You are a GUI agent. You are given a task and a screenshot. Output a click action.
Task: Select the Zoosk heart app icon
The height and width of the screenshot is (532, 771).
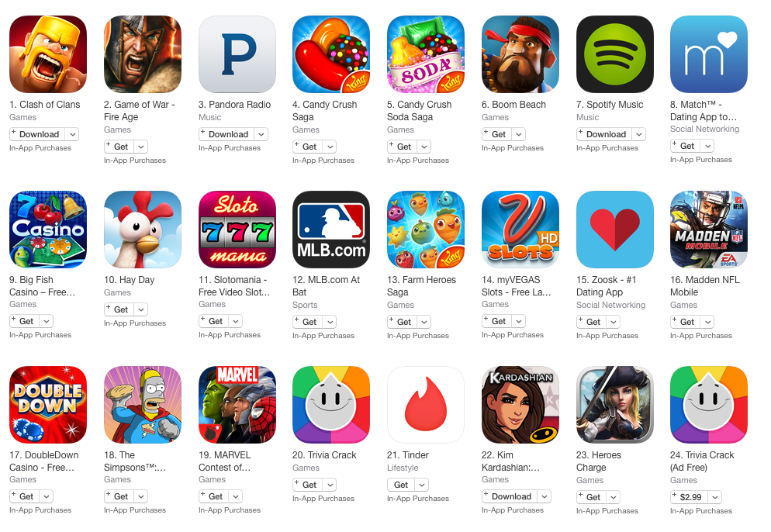click(614, 230)
